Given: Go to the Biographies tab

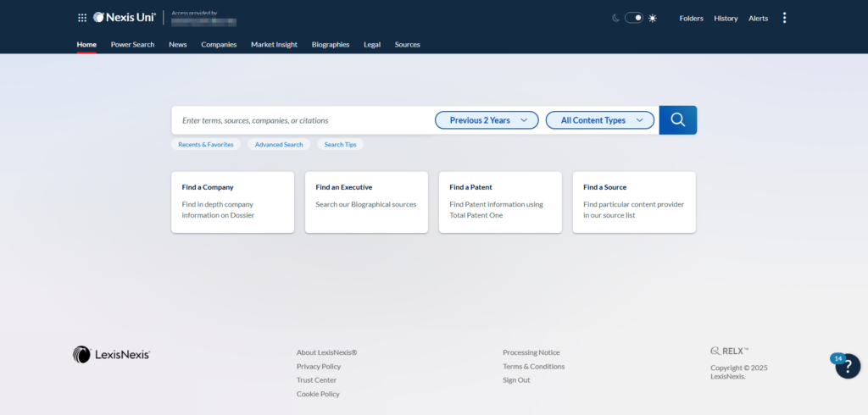Looking at the screenshot, I should [x=331, y=44].
